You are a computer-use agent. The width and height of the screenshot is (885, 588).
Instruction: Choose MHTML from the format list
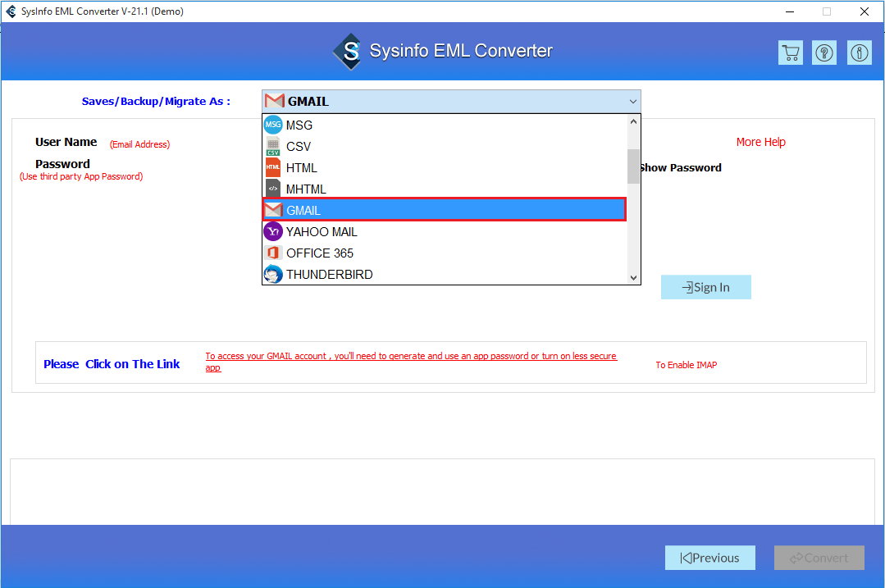tap(445, 189)
